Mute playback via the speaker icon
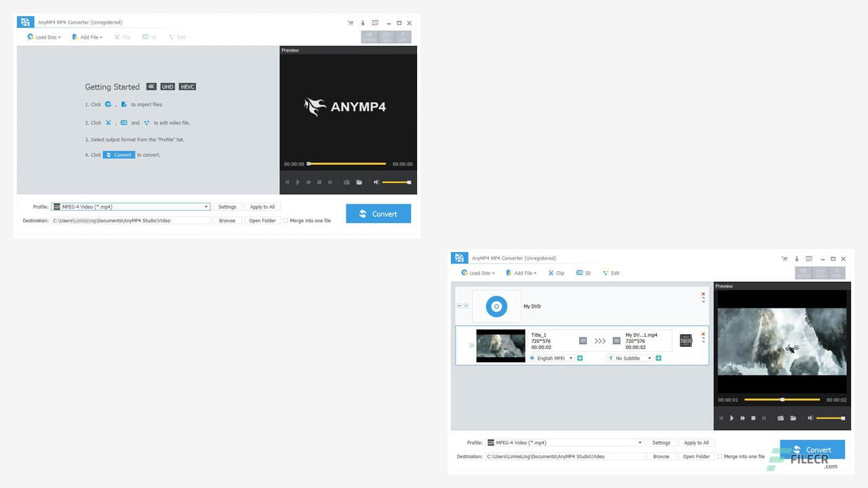The width and height of the screenshot is (868, 488). coord(810,418)
